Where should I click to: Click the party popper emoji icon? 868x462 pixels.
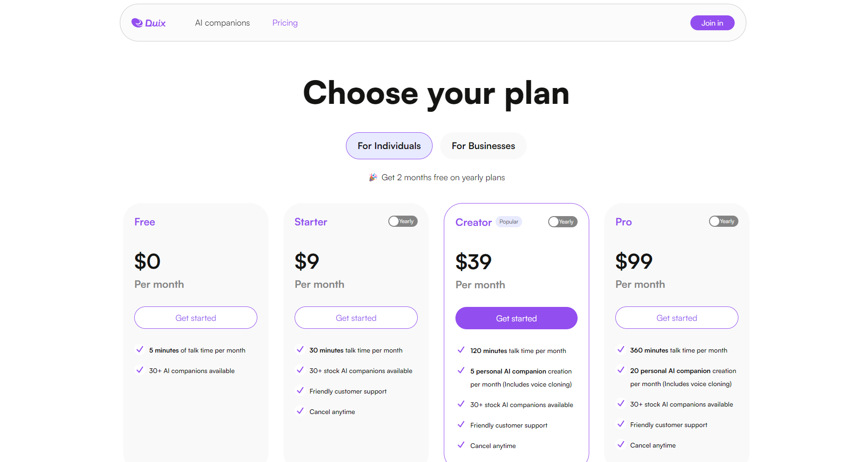[x=373, y=177]
